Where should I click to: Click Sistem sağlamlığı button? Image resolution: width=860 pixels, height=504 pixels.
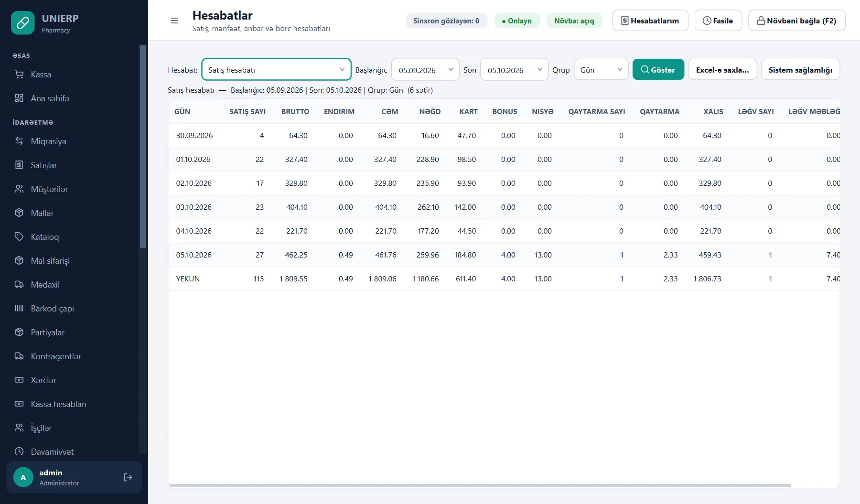tap(800, 70)
